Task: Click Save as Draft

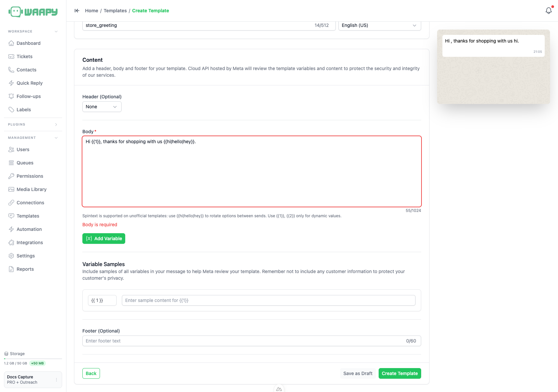Action: 358,373
